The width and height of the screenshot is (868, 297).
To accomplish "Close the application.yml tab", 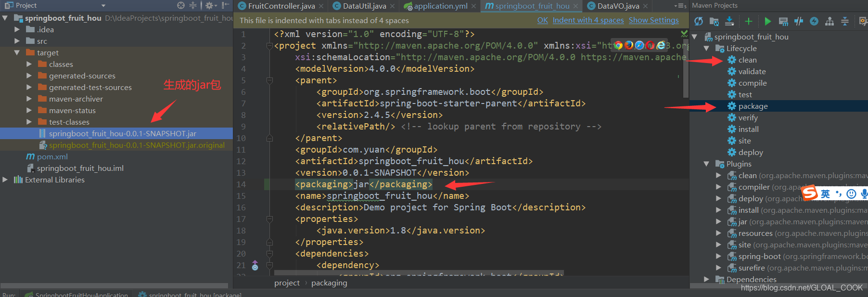I will (474, 6).
